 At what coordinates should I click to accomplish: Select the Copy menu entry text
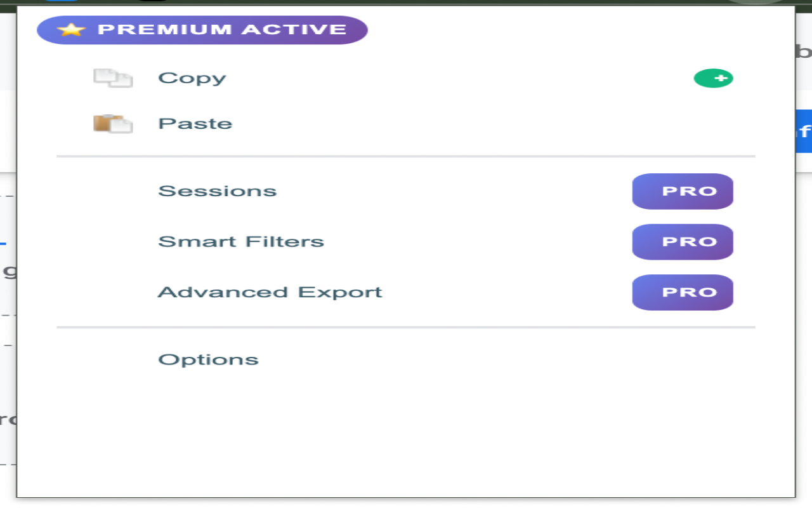pos(192,78)
